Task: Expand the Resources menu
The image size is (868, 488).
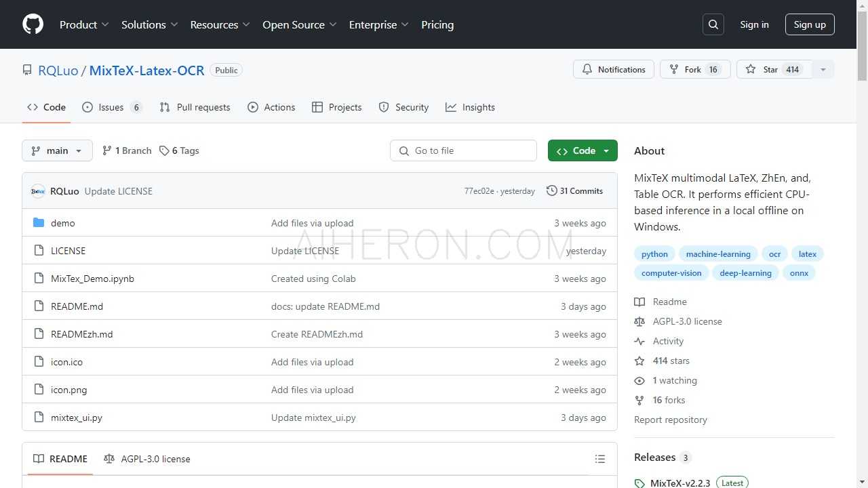Action: [x=220, y=24]
